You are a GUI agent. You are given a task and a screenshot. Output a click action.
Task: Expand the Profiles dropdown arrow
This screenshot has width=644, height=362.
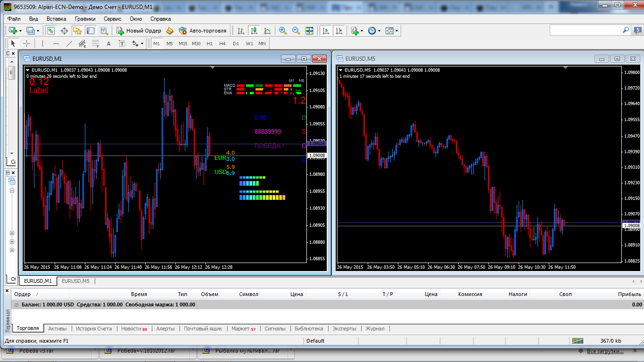pyautogui.click(x=38, y=31)
